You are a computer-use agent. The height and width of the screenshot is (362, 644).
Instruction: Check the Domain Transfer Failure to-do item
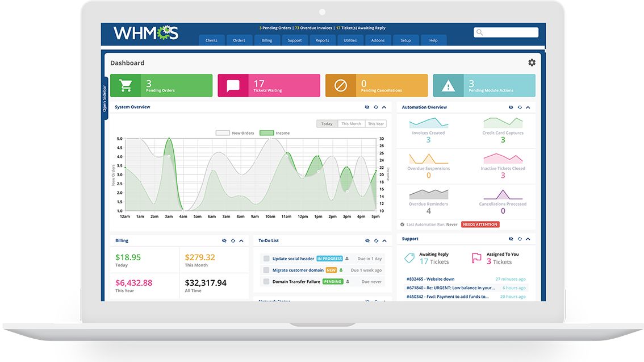[x=266, y=281]
